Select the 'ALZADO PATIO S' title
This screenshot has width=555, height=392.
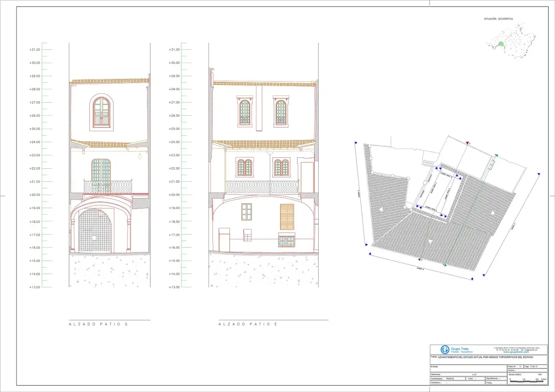(98, 324)
